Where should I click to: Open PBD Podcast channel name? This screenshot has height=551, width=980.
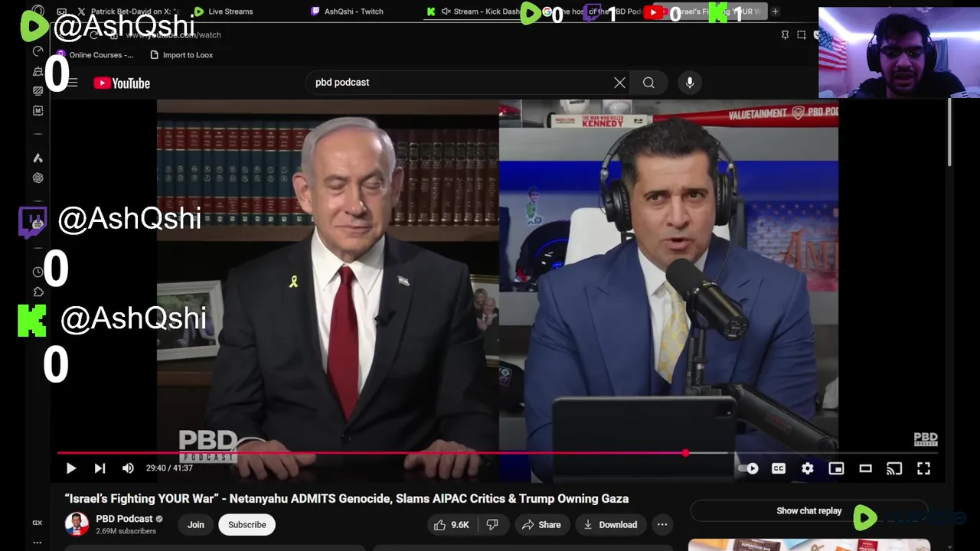coord(124,519)
